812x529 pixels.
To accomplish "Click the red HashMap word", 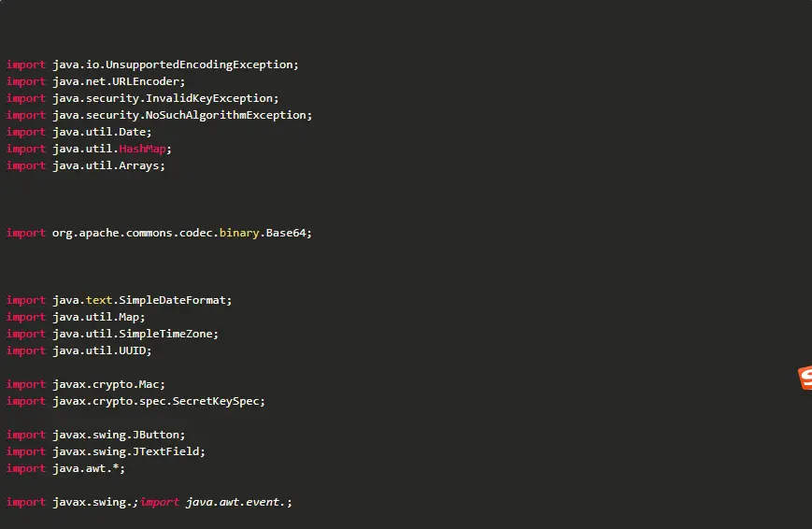I will 142,149.
